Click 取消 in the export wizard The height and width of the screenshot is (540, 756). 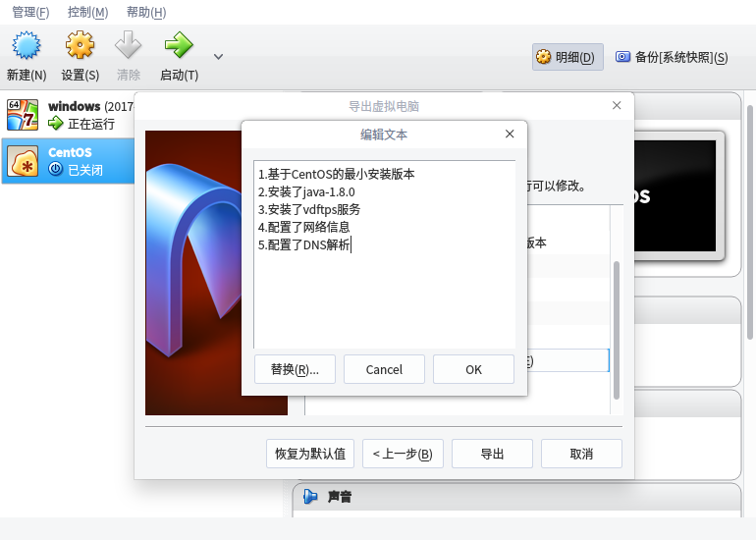pos(581,454)
